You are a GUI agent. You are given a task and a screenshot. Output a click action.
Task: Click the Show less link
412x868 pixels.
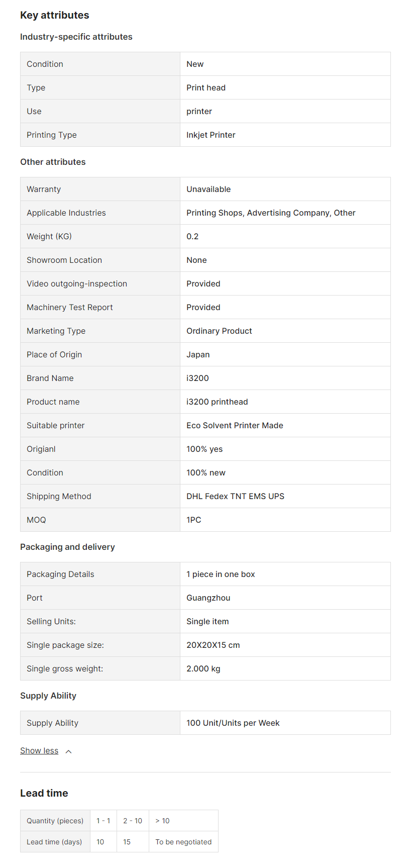point(39,750)
